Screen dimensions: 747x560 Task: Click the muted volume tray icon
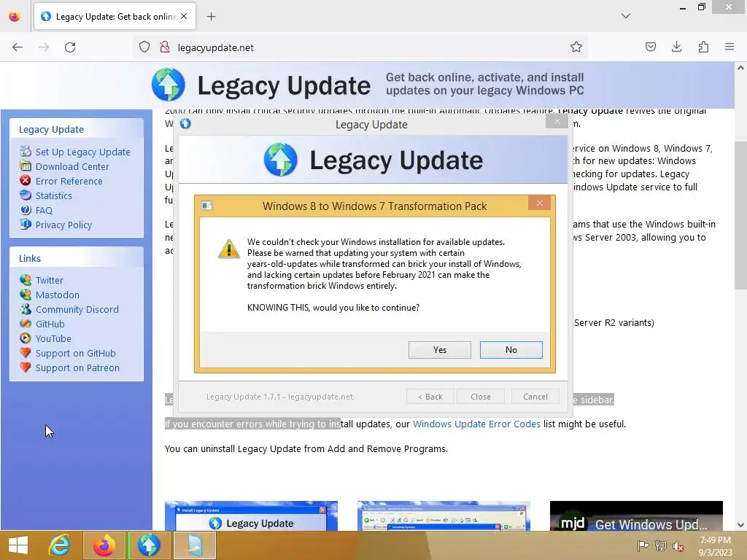tap(678, 545)
